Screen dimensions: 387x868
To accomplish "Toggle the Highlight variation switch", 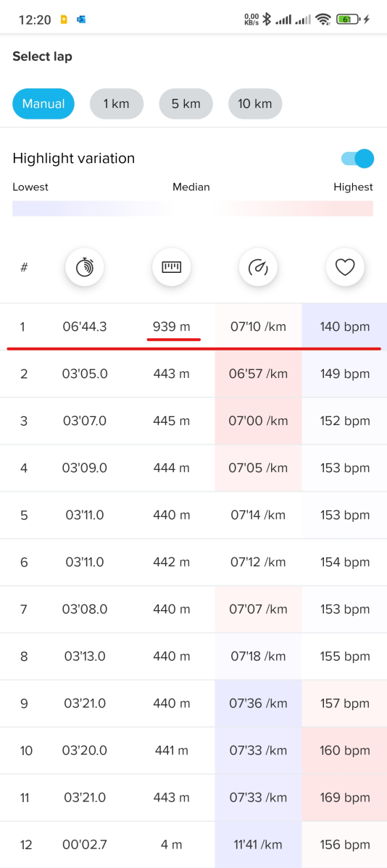I will [x=357, y=159].
